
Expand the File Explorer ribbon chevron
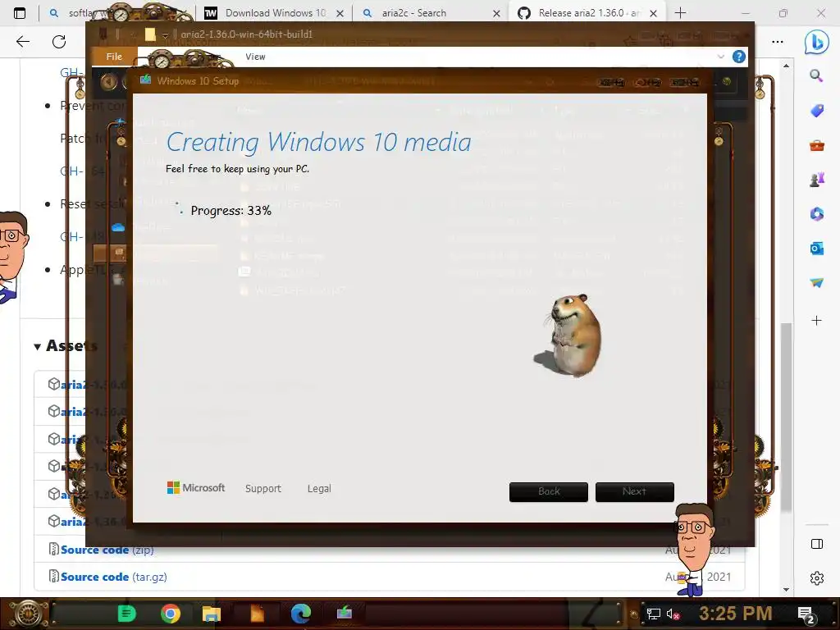[720, 57]
